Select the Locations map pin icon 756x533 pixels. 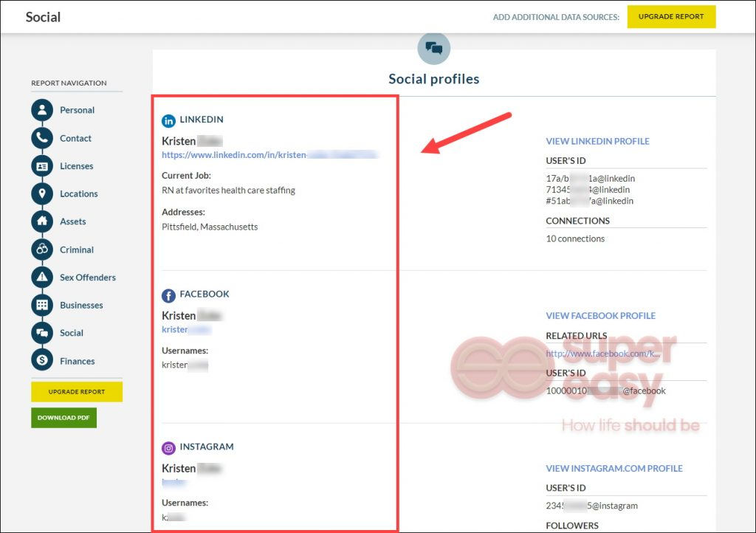coord(42,193)
